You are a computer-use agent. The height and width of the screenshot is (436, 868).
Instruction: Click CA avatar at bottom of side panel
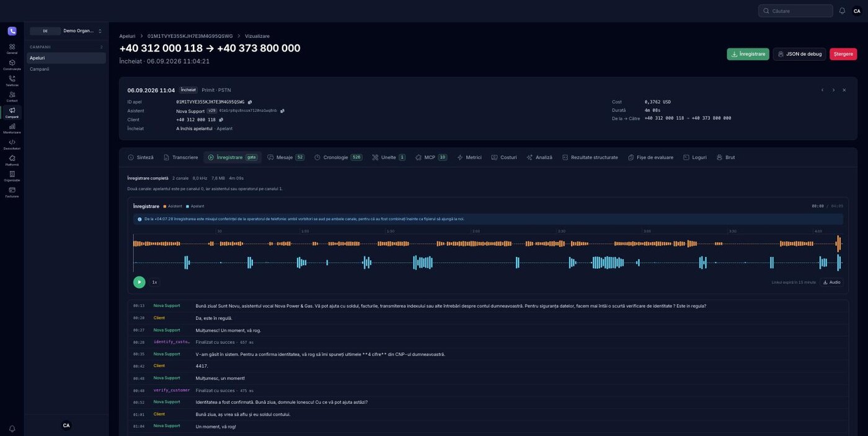(66, 425)
